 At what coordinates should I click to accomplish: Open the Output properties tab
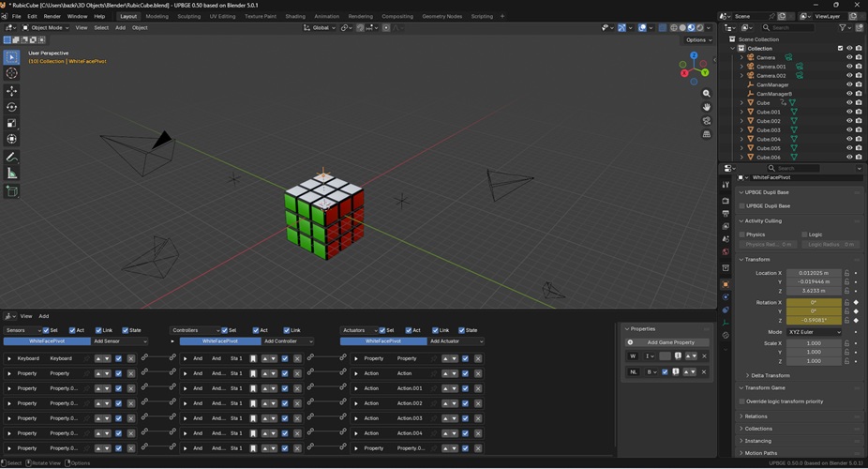[x=726, y=213]
